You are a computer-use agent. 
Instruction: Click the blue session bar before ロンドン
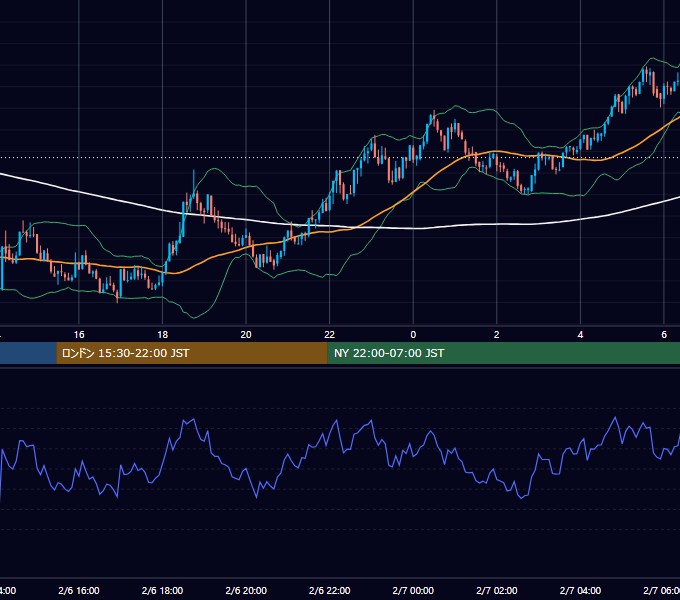coord(28,353)
